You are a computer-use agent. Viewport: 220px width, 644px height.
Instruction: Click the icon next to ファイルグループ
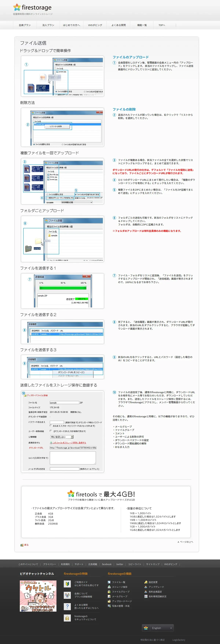[x=109, y=591]
